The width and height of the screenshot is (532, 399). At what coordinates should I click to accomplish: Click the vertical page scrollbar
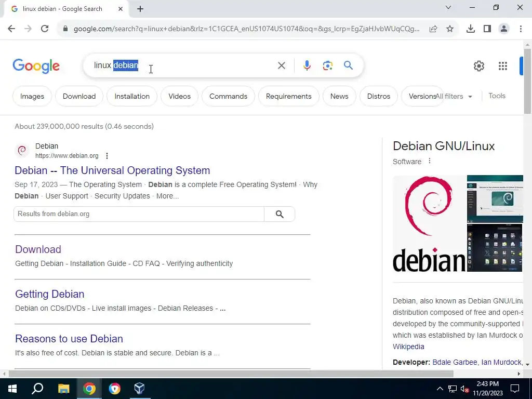[x=527, y=82]
